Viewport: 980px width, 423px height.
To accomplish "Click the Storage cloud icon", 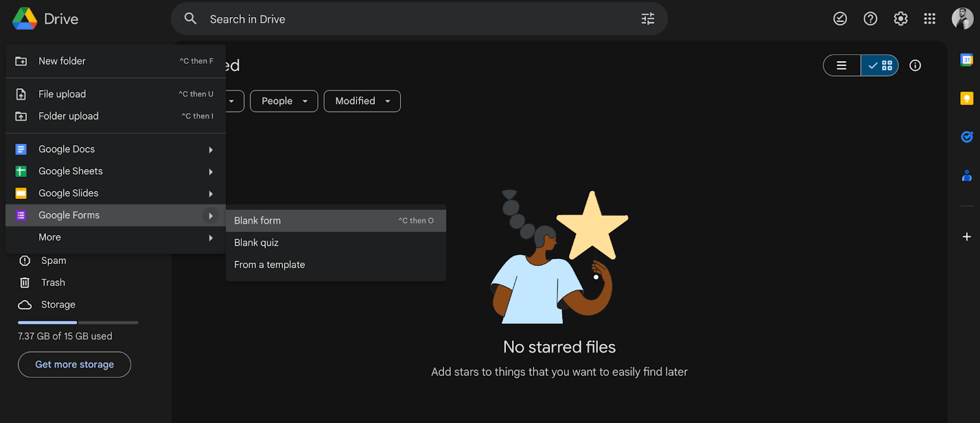I will coord(24,305).
